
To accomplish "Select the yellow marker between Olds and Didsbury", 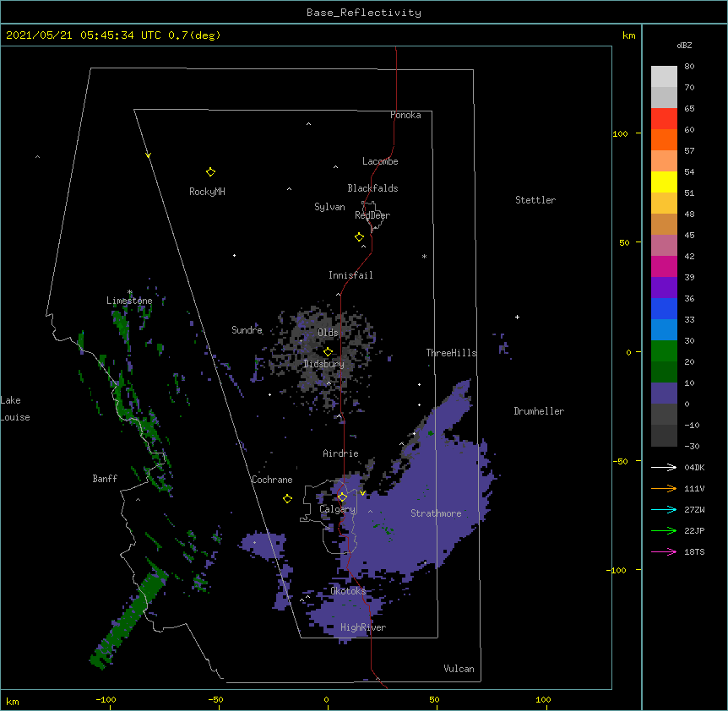I will click(x=328, y=351).
